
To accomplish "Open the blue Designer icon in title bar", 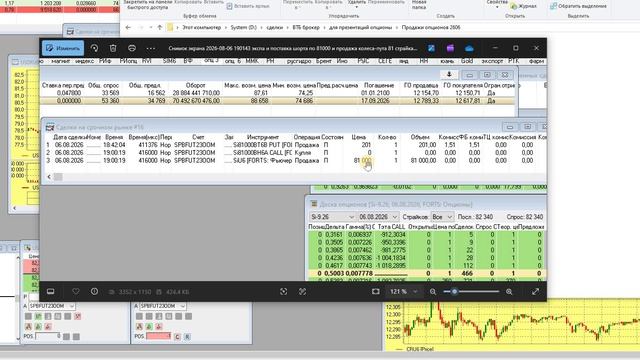I will tap(431, 48).
